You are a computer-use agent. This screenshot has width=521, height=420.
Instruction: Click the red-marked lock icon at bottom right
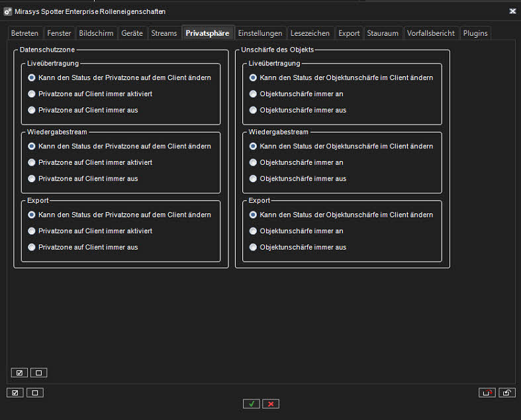coord(487,393)
